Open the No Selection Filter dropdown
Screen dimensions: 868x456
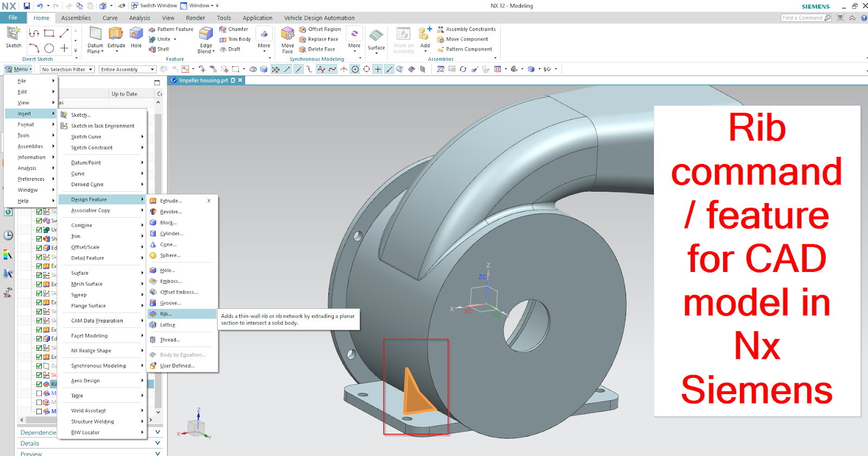pos(68,69)
